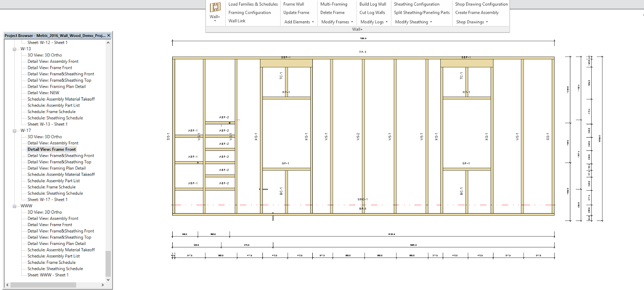Click Wall Link command
644x290 pixels.
coord(237,21)
